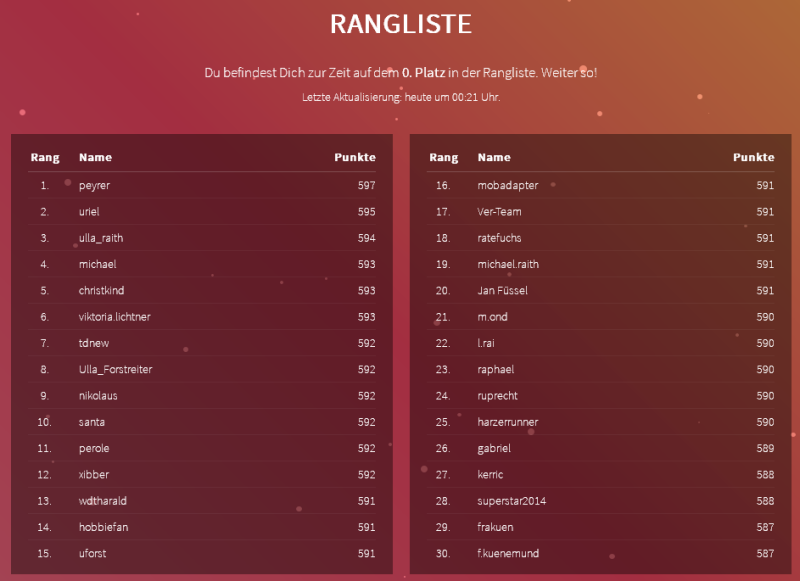Open Jan Füssel's entry
This screenshot has height=581, width=800.
pyautogui.click(x=502, y=290)
